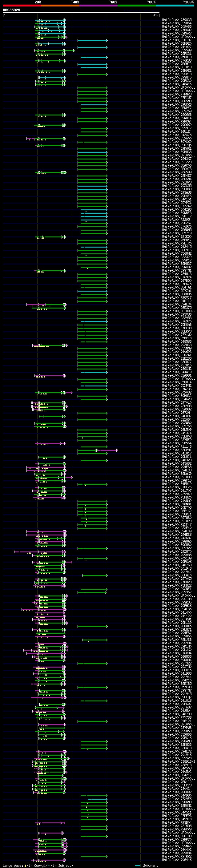
Task: Click the orange ~40% identity legend segment
Action: (60, 6)
